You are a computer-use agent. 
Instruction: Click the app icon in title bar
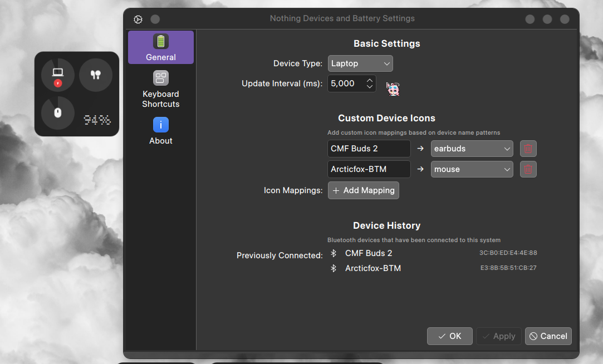pos(138,19)
